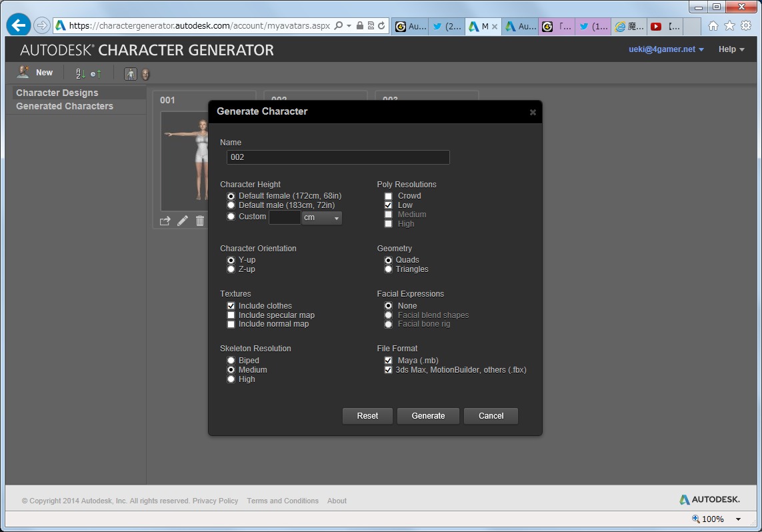Viewport: 762px width, 532px height.
Task: Click trash delete icon under 001
Action: tap(200, 221)
